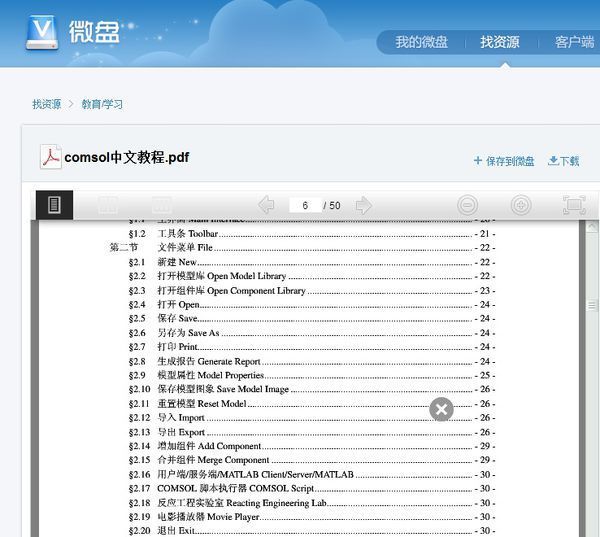Select the COMSOL Script entry
The width and height of the screenshot is (600, 537).
tap(312, 488)
